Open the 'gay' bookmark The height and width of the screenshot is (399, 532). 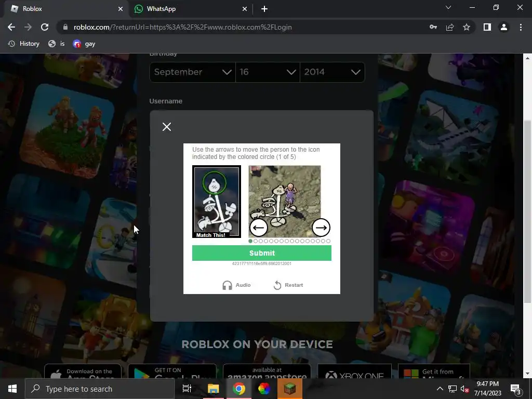pyautogui.click(x=84, y=44)
